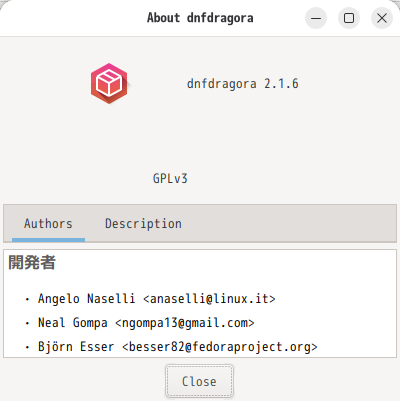Screen dimensions: 400x401
Task: Close the dialog with the X button
Action: [x=382, y=18]
